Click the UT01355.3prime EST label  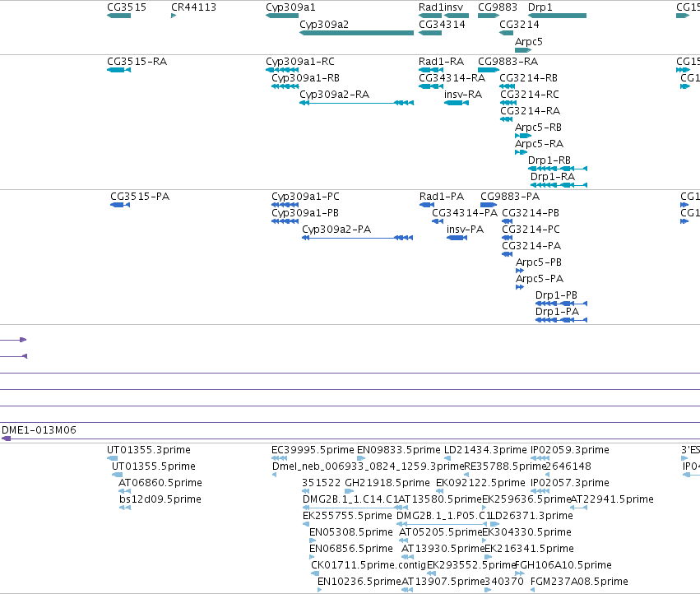point(149,450)
